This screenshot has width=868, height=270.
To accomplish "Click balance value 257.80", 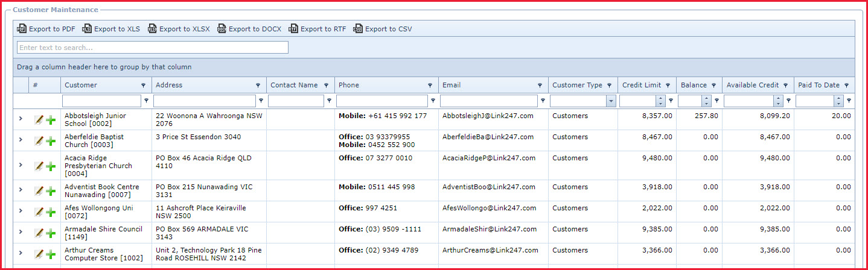I will click(x=706, y=116).
